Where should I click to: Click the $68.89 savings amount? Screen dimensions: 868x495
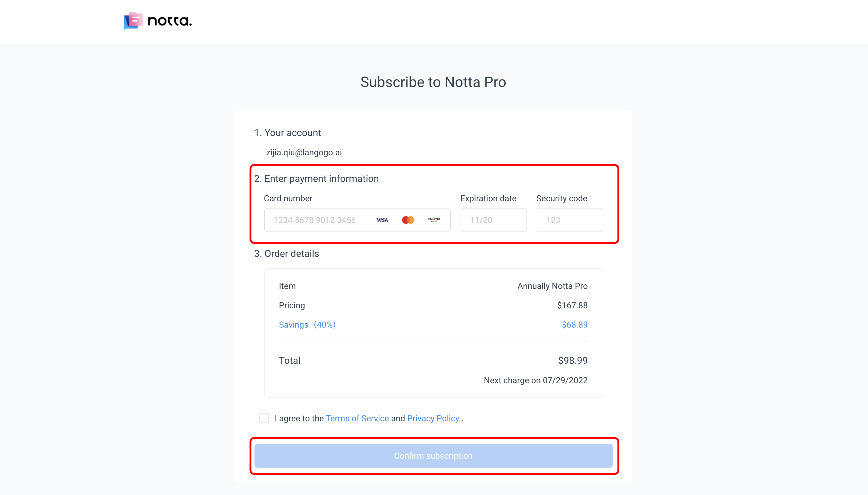click(x=575, y=325)
